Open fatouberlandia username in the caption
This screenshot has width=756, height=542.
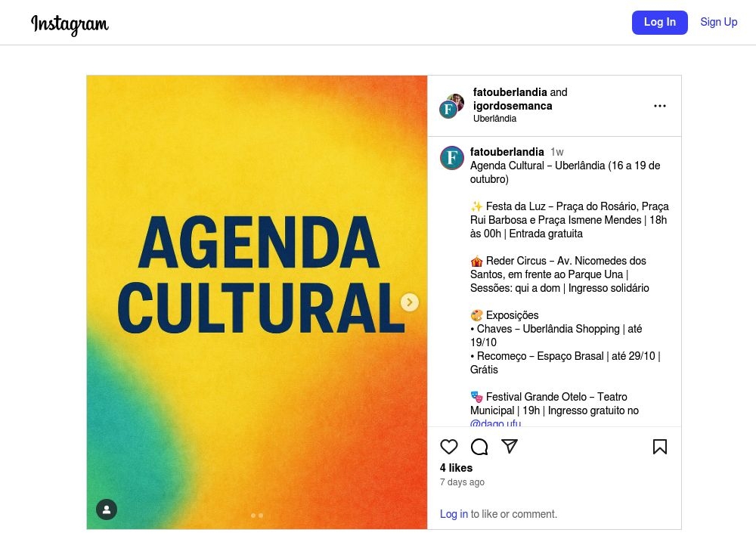507,152
